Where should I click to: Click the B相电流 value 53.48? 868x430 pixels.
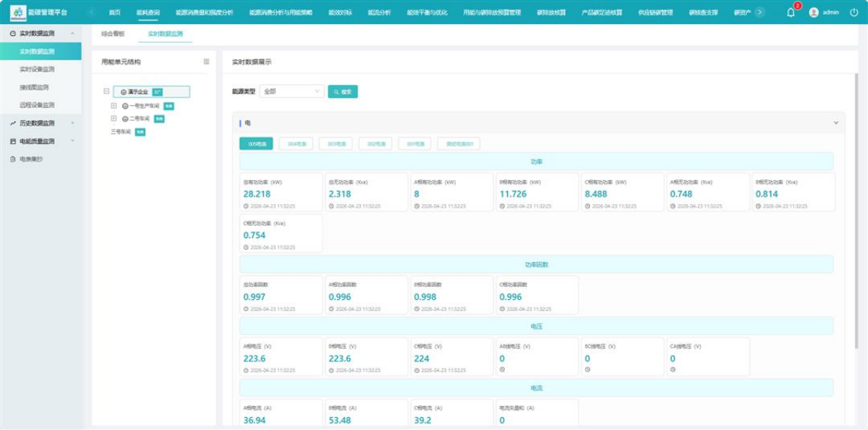340,420
